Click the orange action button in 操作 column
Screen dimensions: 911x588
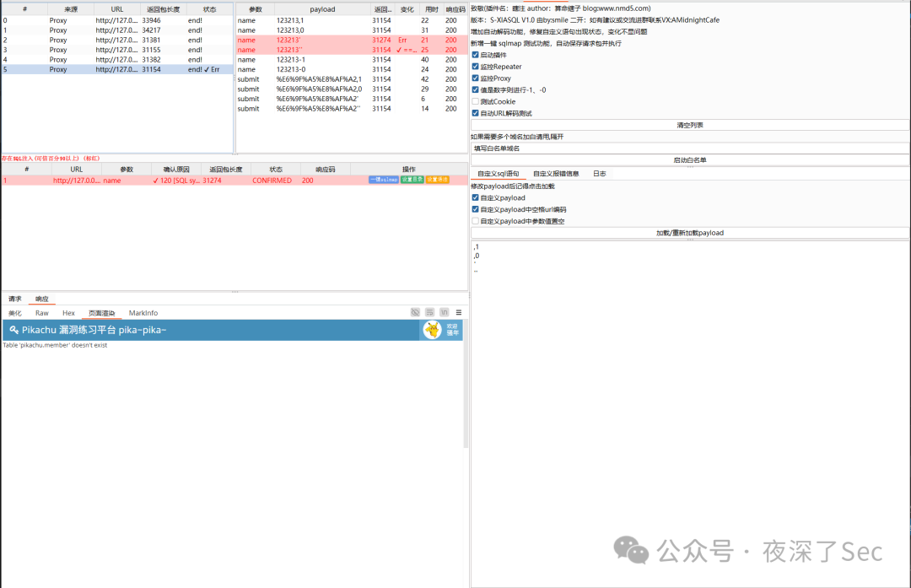pos(438,180)
